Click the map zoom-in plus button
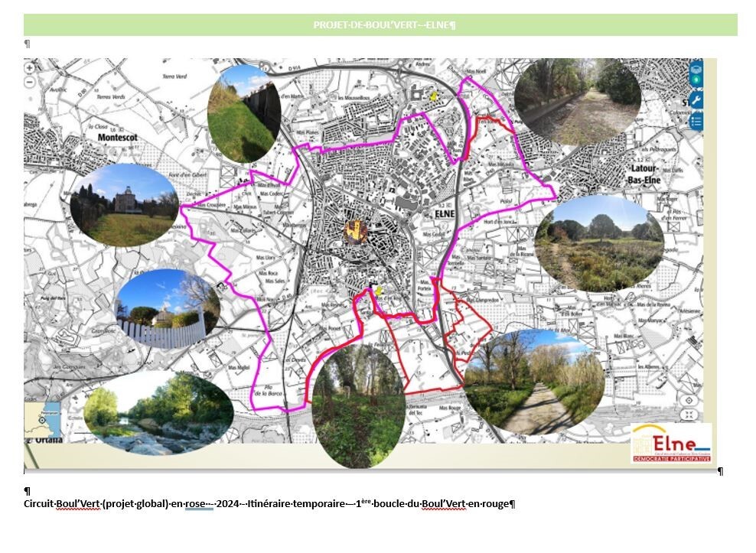Image resolution: width=756 pixels, height=553 pixels. 30,68
